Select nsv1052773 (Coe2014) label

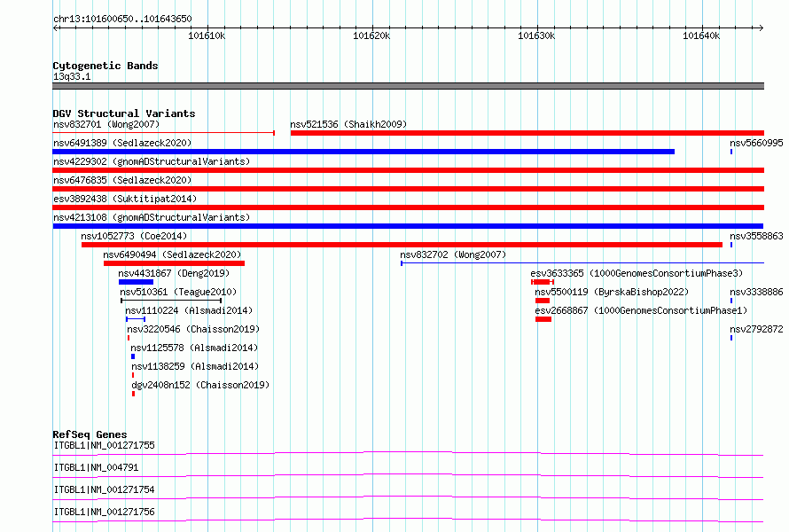(134, 236)
